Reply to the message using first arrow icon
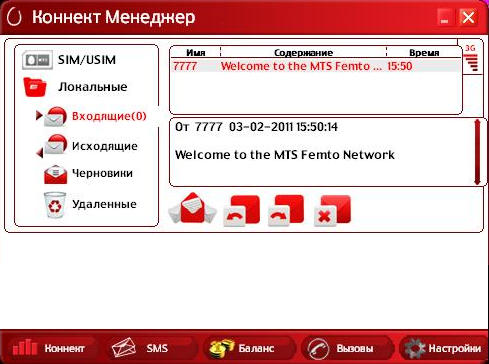 click(241, 211)
